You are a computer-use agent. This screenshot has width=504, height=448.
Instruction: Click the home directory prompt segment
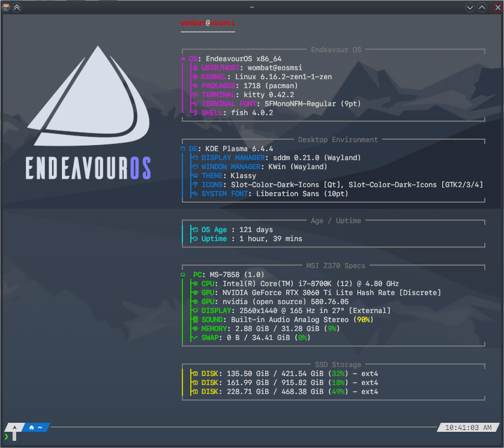35,428
